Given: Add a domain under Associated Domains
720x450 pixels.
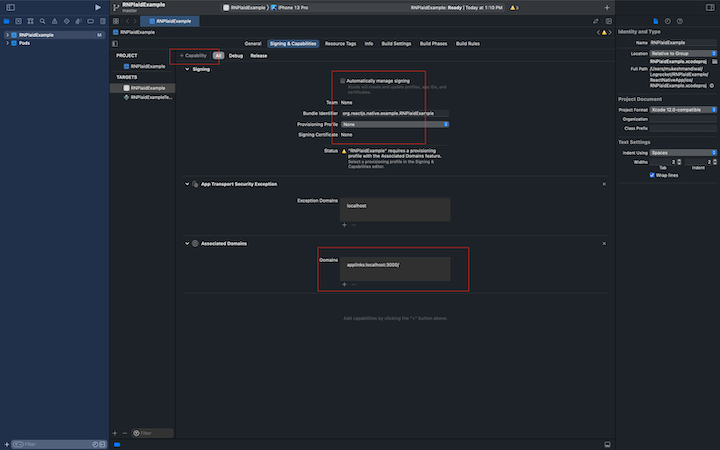Looking at the screenshot, I should pyautogui.click(x=344, y=284).
